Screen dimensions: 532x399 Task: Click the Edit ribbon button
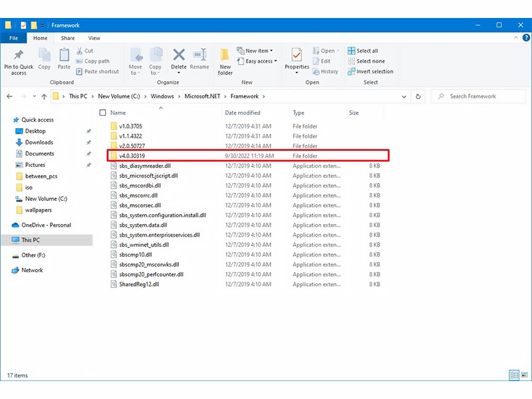coord(322,61)
